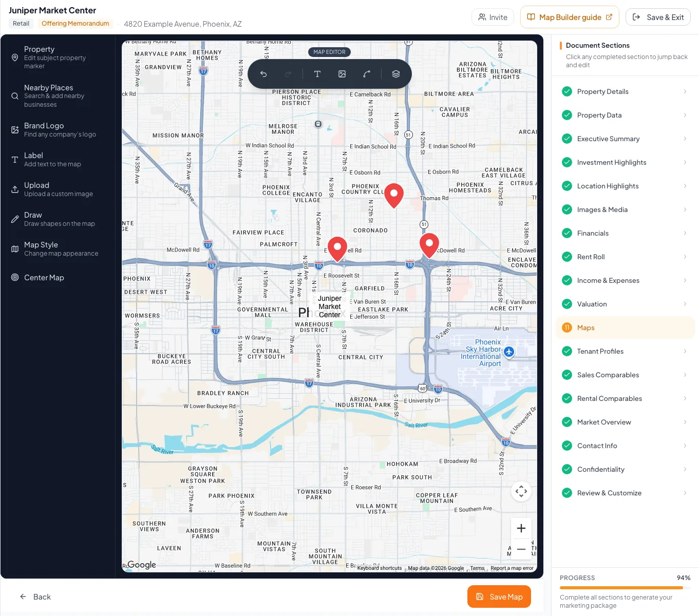Click chevron beside Market Overview
Image resolution: width=699 pixels, height=616 pixels.
(685, 422)
